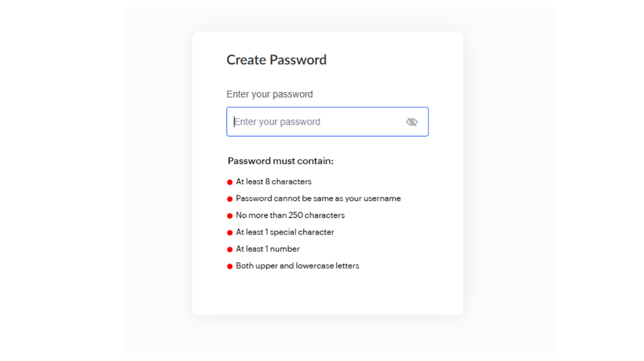
Task: Toggle password visibility eye icon
Action: click(x=412, y=122)
